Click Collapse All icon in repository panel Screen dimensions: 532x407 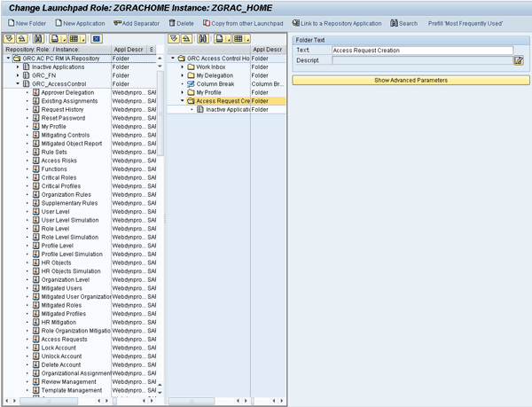[x=22, y=39]
